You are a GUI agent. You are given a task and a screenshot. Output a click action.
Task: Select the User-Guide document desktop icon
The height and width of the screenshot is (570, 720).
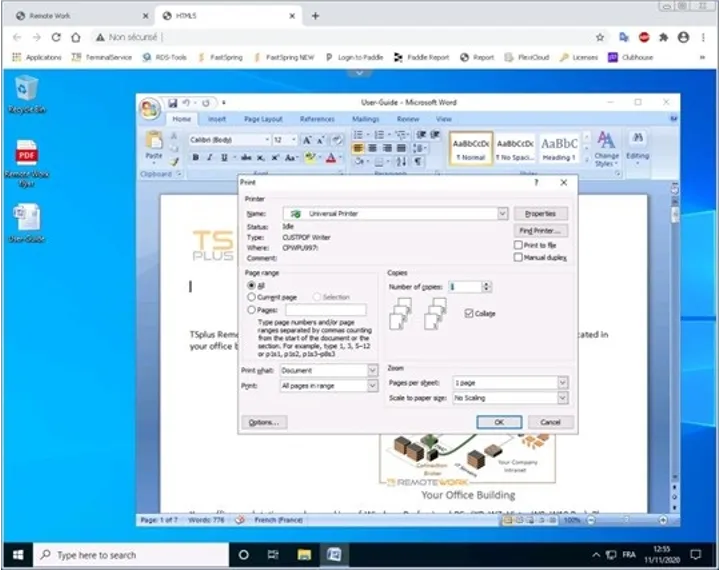pos(27,223)
